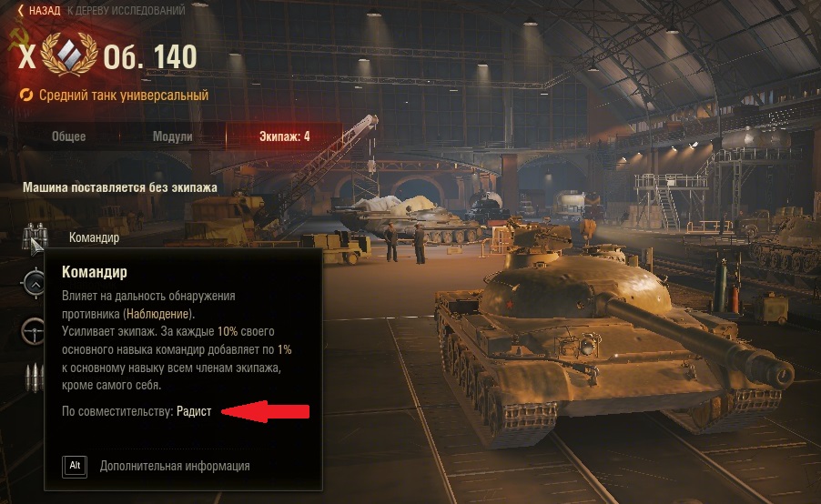Click the mastery badge laurel icon

click(x=68, y=54)
